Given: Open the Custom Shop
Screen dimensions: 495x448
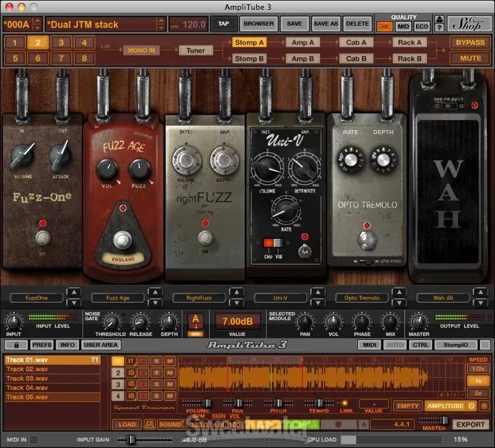Looking at the screenshot, I should coord(470,24).
